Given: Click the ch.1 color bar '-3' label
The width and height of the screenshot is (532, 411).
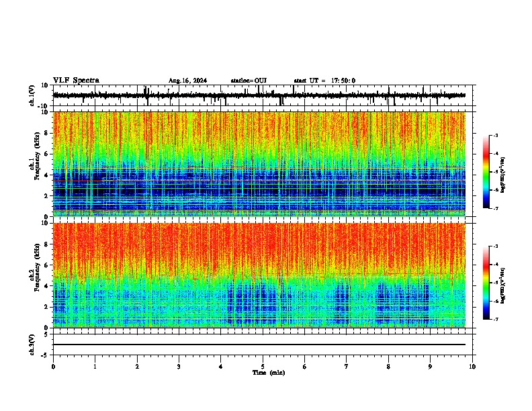Looking at the screenshot, I should [x=495, y=135].
